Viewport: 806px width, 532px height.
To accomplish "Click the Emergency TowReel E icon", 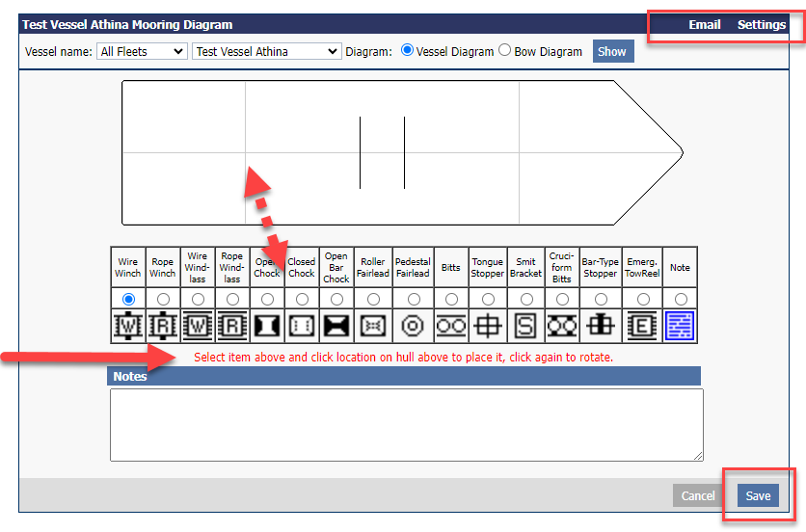I will [x=642, y=326].
